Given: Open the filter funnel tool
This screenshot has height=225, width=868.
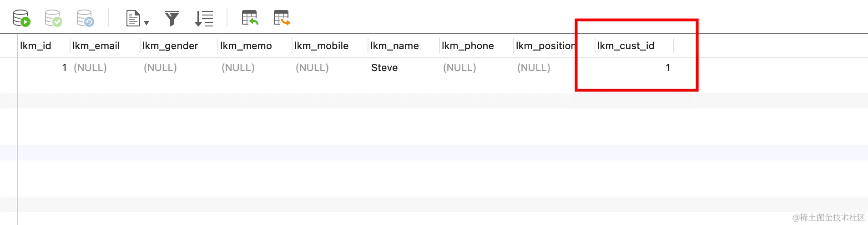Looking at the screenshot, I should (172, 19).
